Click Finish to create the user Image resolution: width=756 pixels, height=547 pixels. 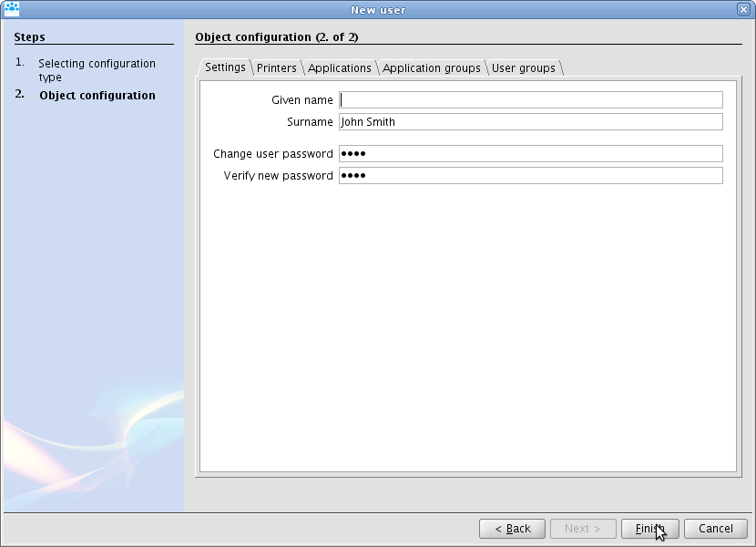(x=649, y=529)
